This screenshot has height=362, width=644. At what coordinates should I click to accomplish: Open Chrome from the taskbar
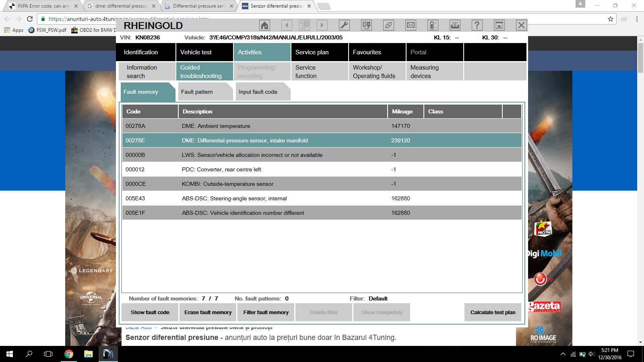[x=69, y=354]
